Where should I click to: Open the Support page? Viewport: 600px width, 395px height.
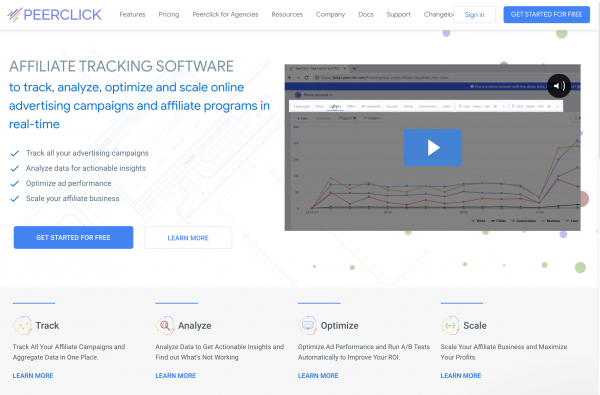pyautogui.click(x=398, y=15)
